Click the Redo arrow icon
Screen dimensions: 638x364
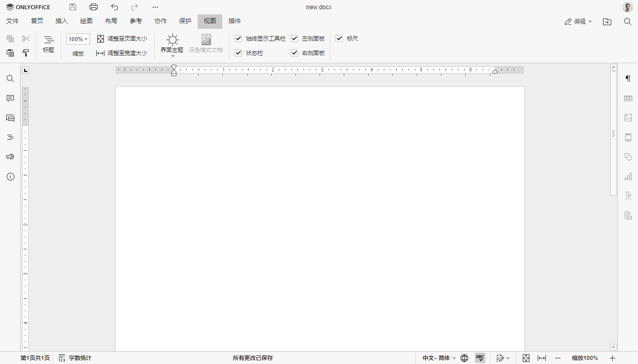[x=135, y=7]
